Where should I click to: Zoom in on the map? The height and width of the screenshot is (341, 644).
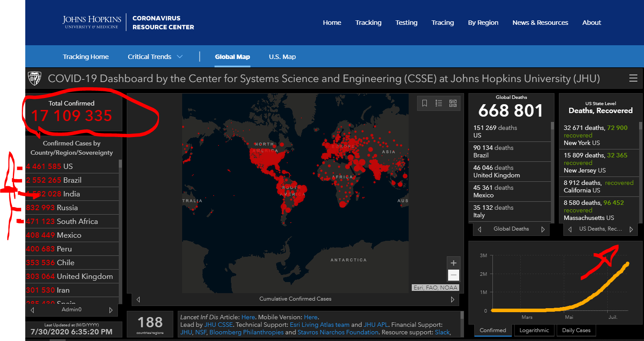[453, 263]
